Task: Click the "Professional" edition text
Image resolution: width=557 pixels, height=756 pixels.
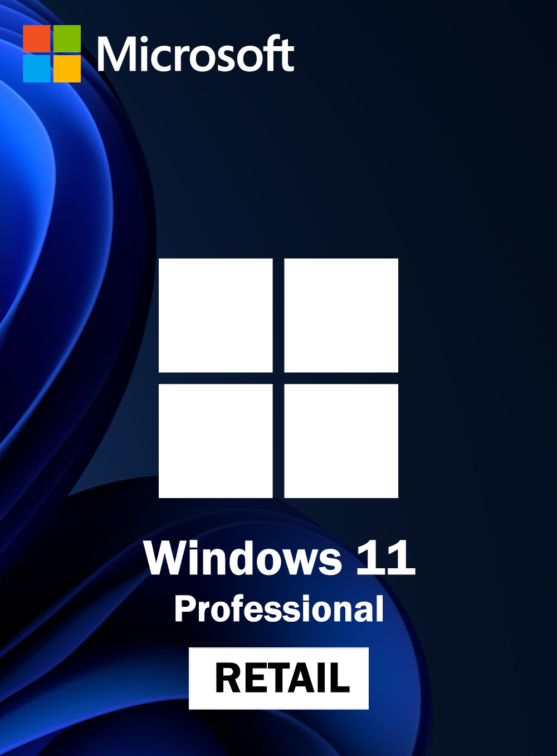Action: (x=279, y=609)
